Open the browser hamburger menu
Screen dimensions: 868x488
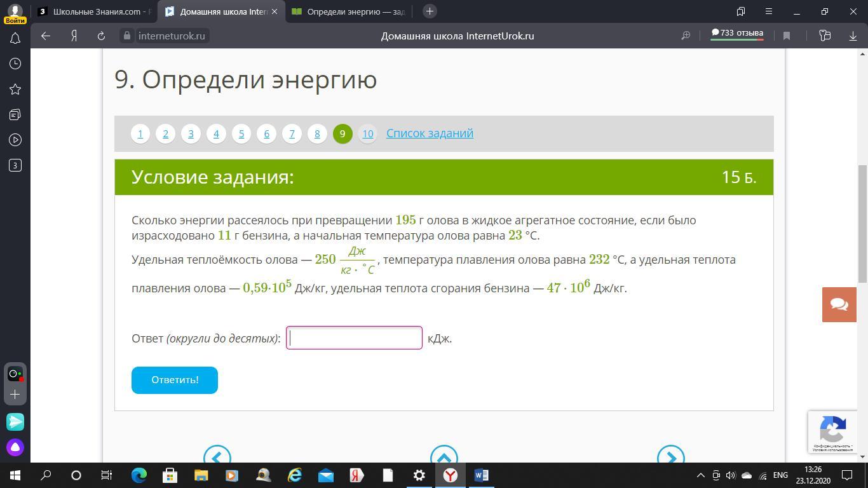tap(768, 11)
